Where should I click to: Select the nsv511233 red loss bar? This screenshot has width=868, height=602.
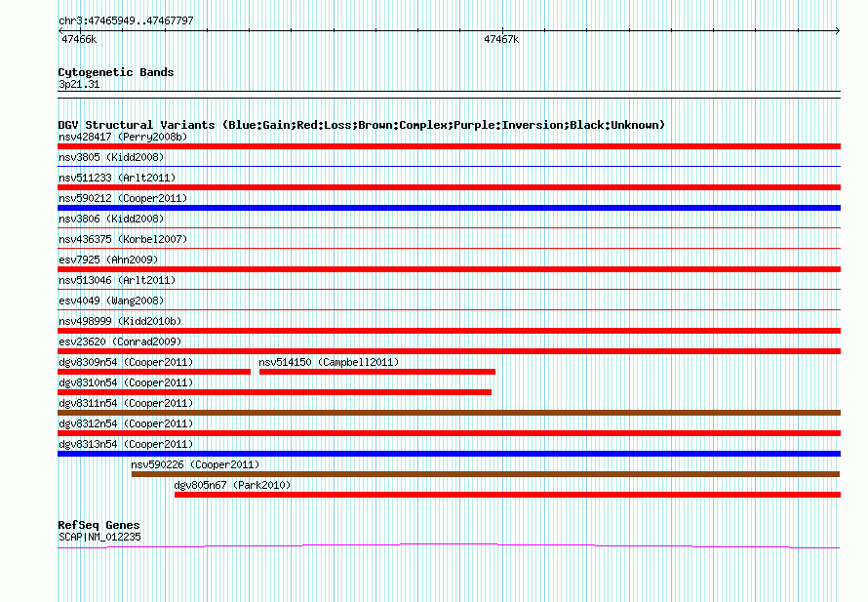pos(449,187)
